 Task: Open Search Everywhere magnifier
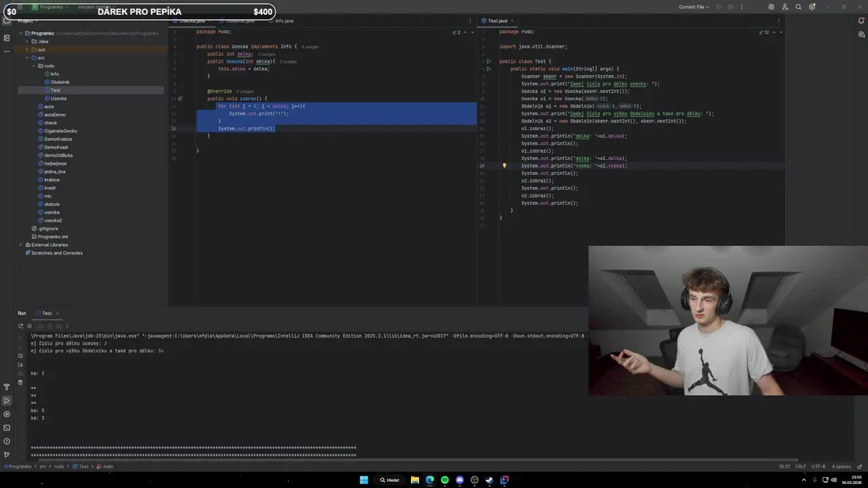tap(799, 7)
